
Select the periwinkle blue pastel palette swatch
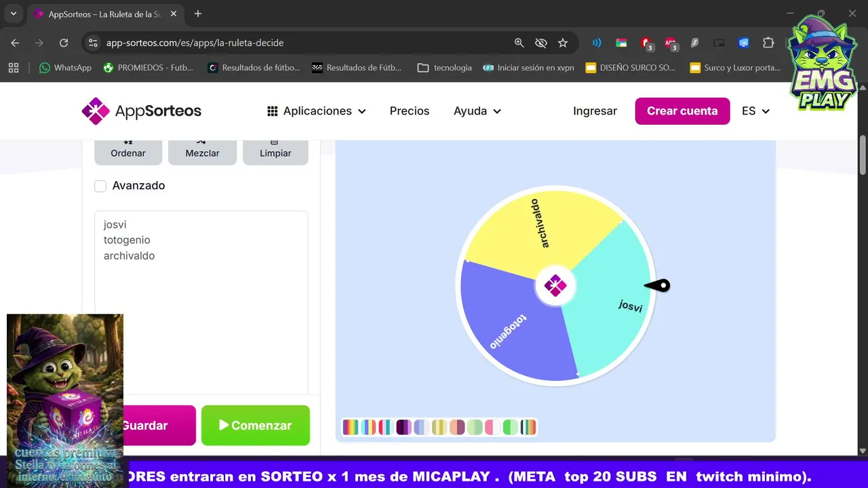point(421,427)
